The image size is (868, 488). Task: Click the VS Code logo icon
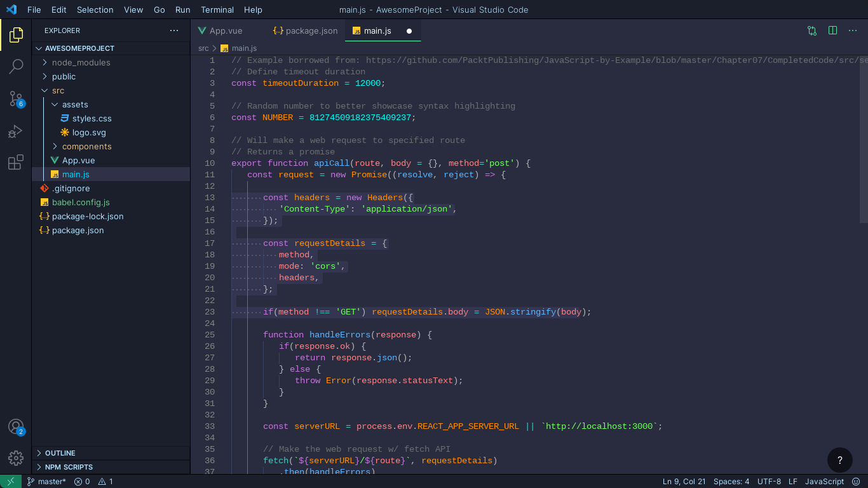(x=11, y=10)
